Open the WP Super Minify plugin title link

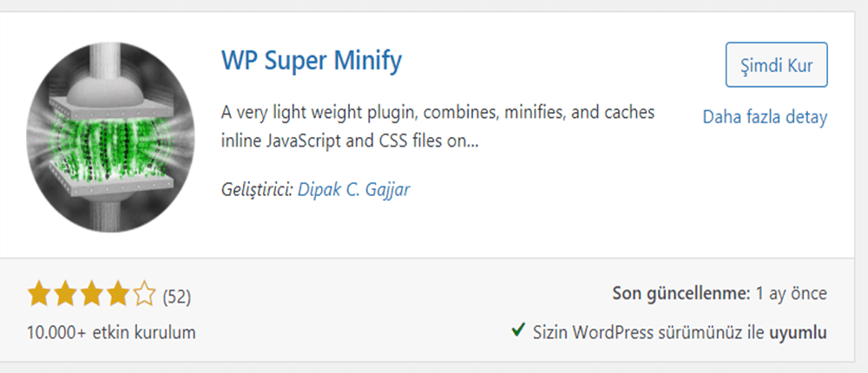[312, 62]
